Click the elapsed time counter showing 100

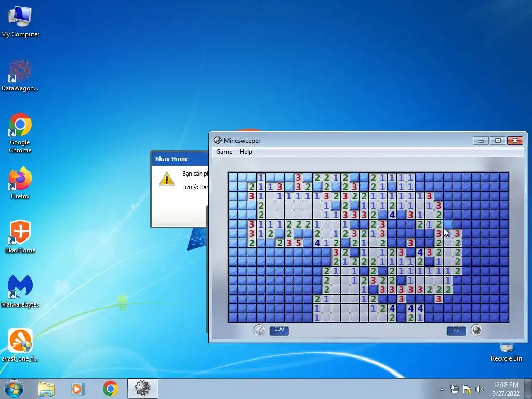point(279,330)
